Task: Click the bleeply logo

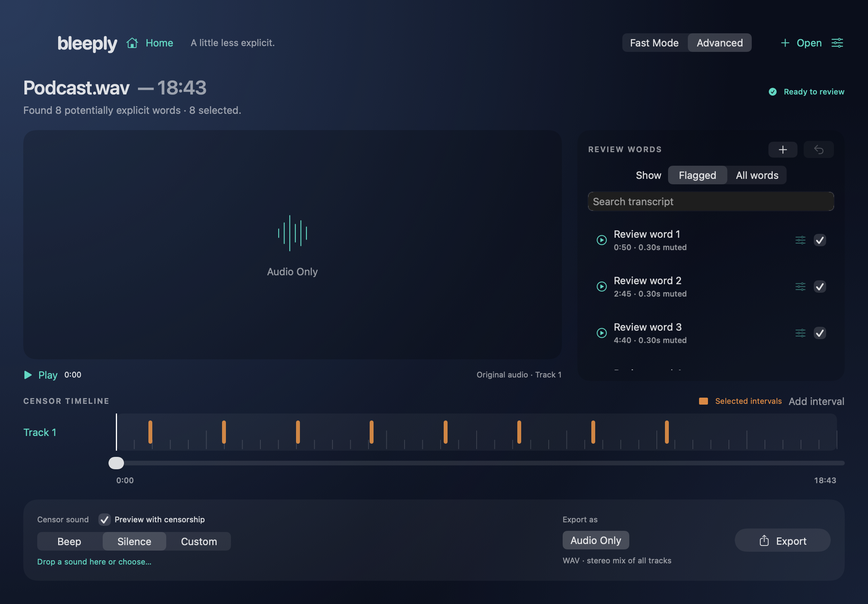Action: (87, 43)
